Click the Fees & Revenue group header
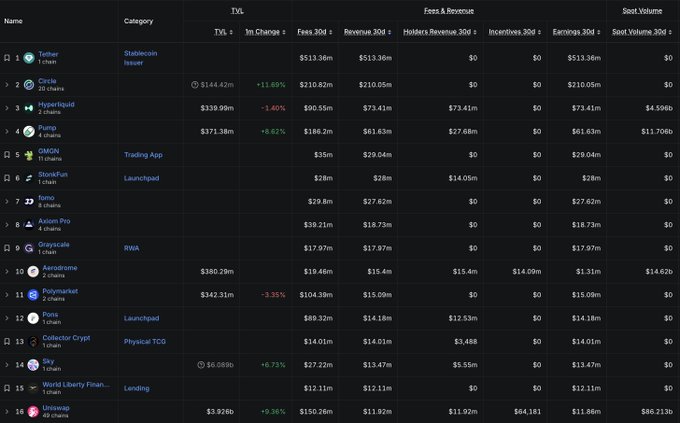Image resolution: width=680 pixels, height=423 pixels. (x=448, y=11)
